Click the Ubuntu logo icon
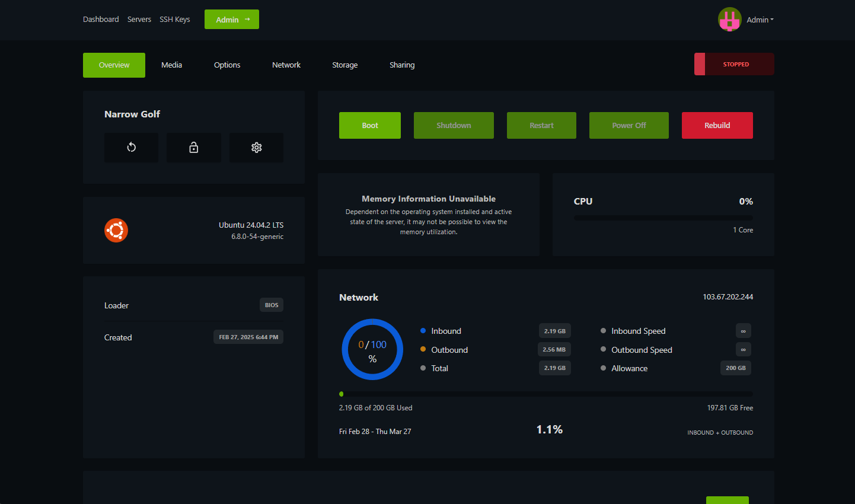Viewport: 855px width, 504px height. (x=116, y=230)
